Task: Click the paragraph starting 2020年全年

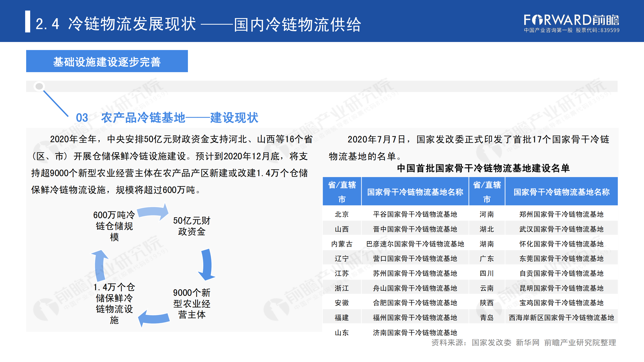Action: (x=172, y=164)
